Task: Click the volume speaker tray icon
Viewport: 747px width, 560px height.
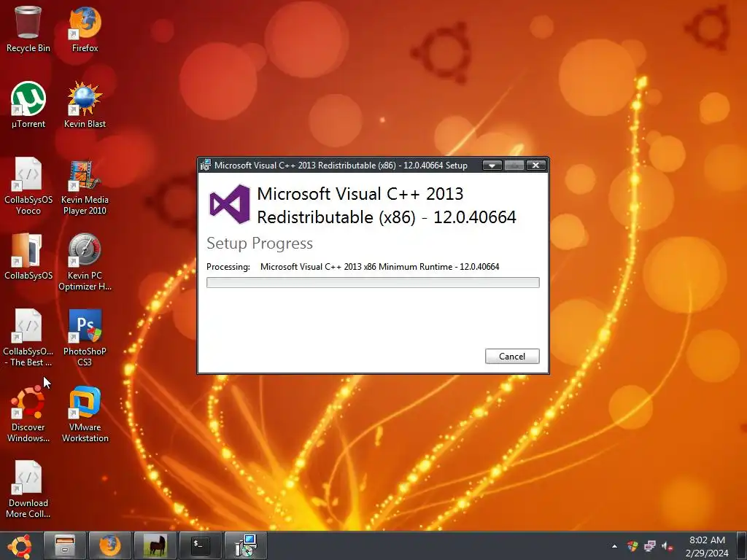Action: 667,546
